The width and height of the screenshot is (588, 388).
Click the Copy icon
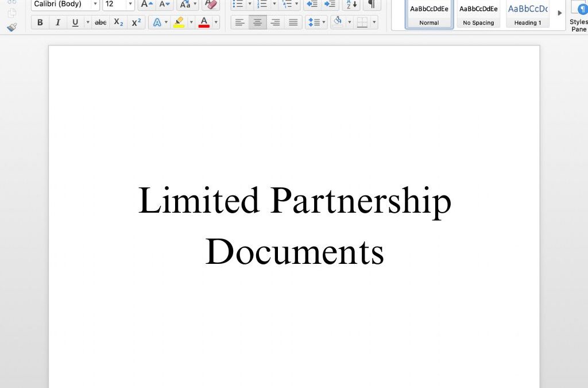12,13
